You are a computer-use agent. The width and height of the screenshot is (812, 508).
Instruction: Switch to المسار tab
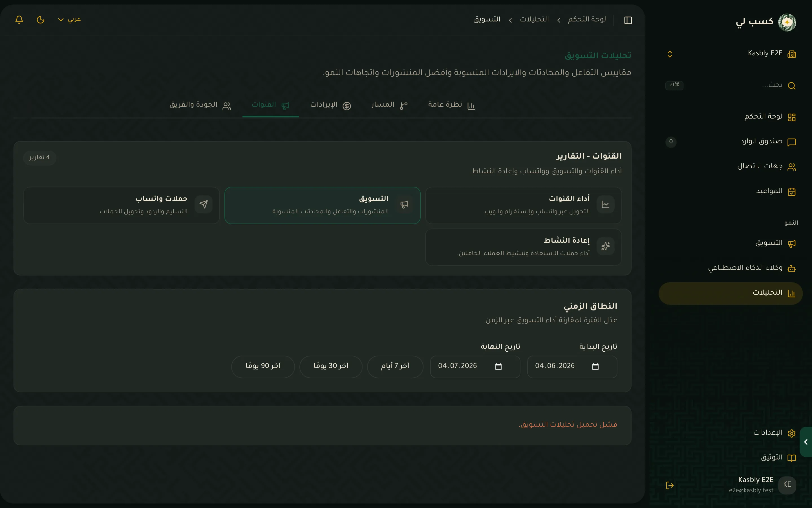(x=390, y=105)
